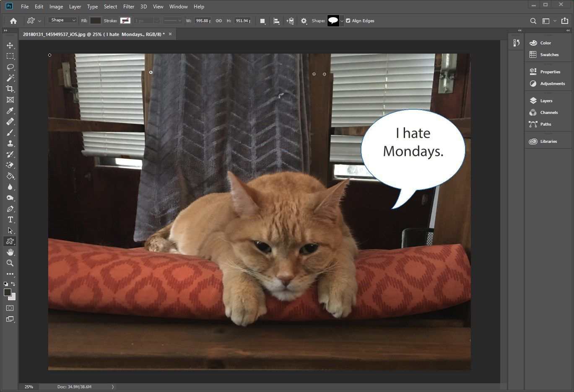Open the History panel icon

tap(516, 43)
